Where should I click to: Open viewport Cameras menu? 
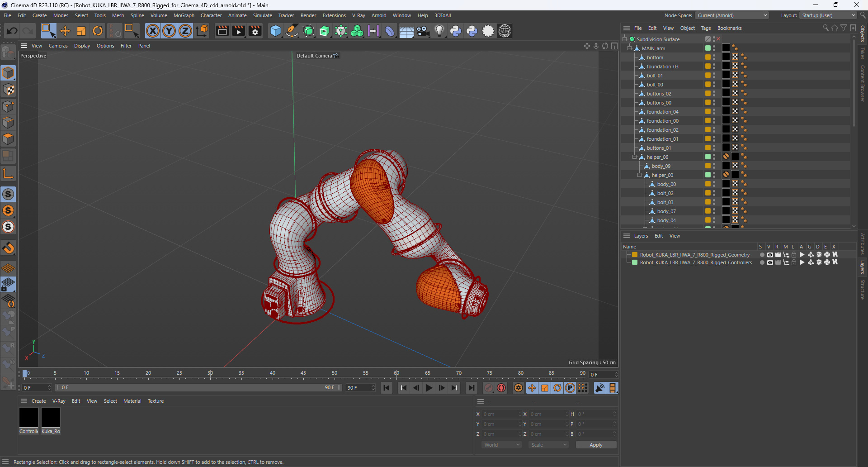pos(58,46)
